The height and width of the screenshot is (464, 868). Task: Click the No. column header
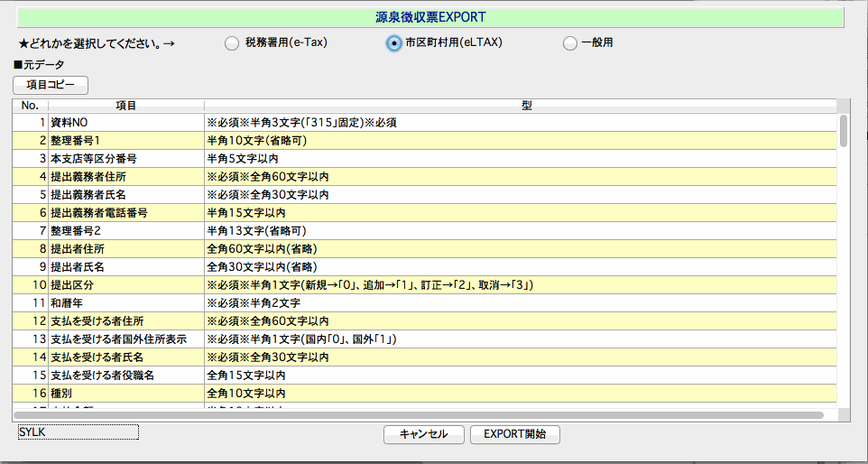click(x=30, y=106)
